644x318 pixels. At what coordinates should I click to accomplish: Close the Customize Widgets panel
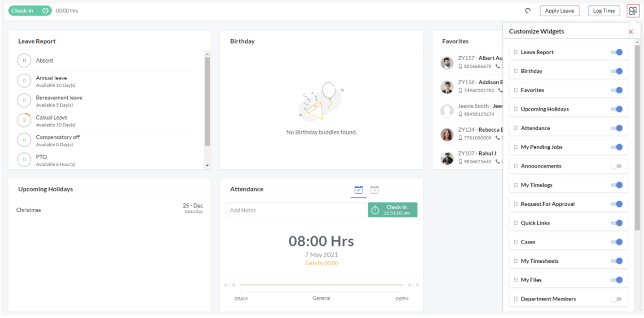pyautogui.click(x=631, y=31)
